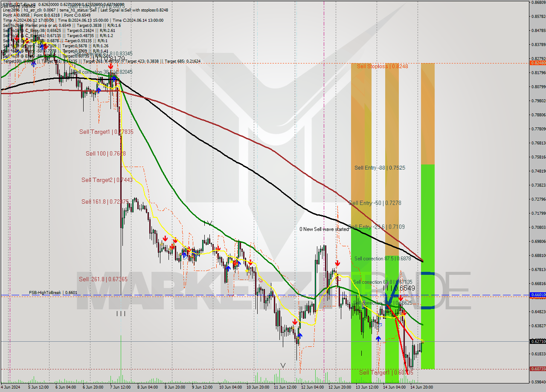Click the 'Time C:2024.06.14 13:00:00' info text
This screenshot has height=392, width=546.
pyautogui.click(x=138, y=20)
